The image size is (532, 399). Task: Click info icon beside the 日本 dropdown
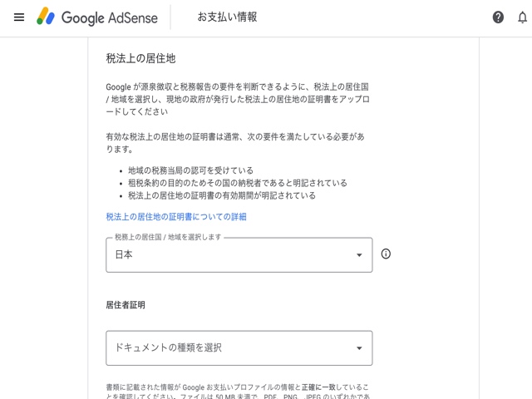(386, 254)
